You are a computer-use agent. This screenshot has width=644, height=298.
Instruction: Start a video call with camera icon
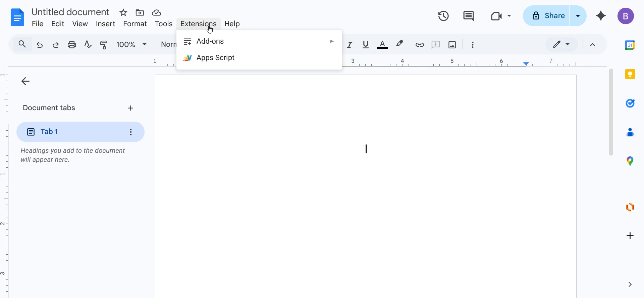pos(496,16)
